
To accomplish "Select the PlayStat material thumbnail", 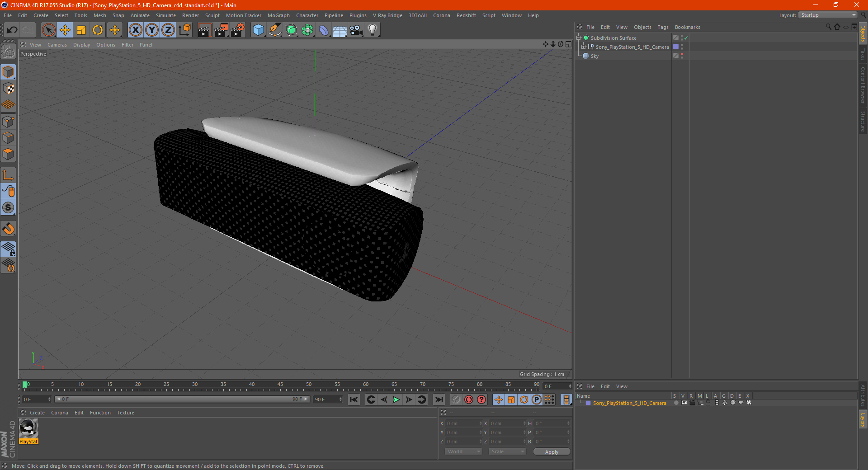I will [x=28, y=428].
